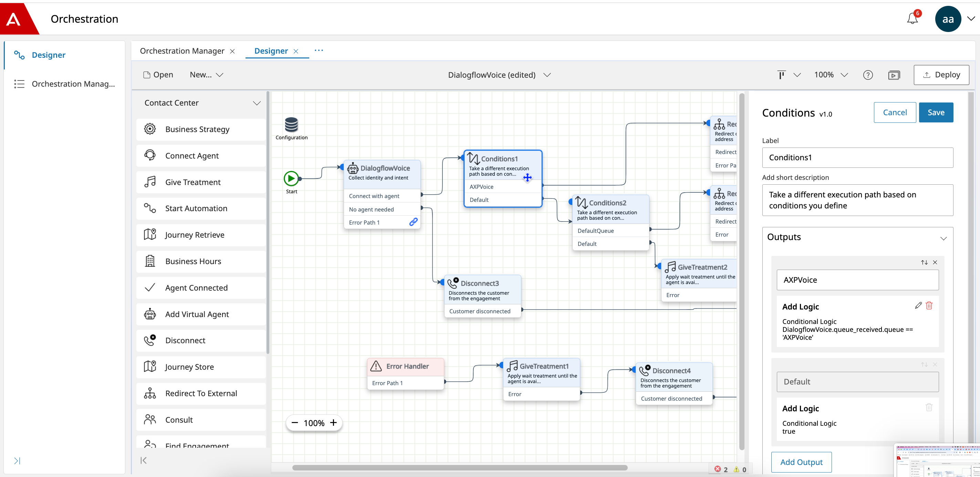Click the help question mark icon
Viewport: 980px width, 477px height.
tap(868, 75)
